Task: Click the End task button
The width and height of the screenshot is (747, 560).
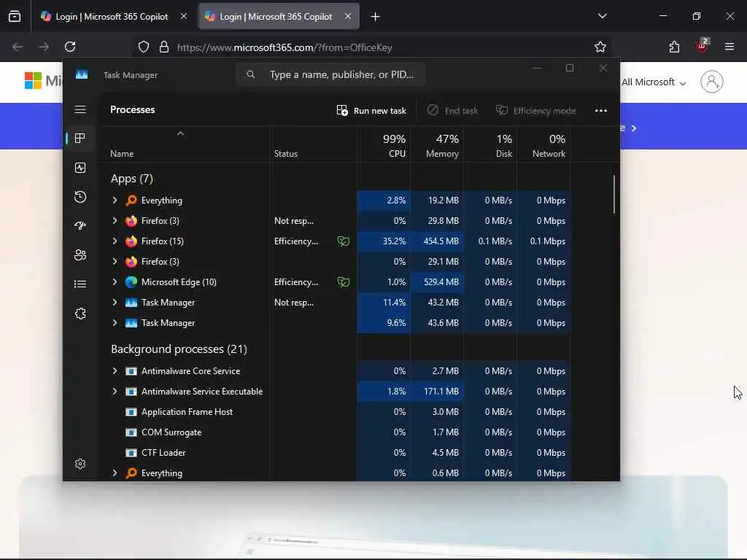Action: click(452, 111)
